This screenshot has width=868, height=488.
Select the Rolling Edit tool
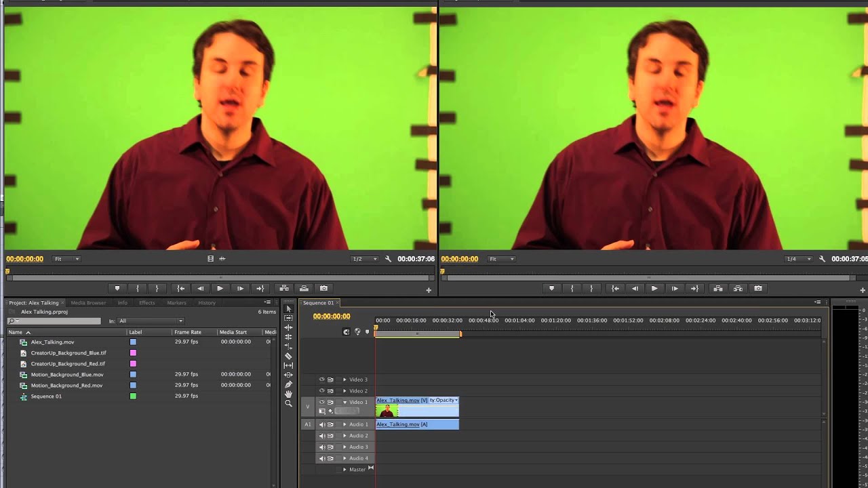pos(288,337)
